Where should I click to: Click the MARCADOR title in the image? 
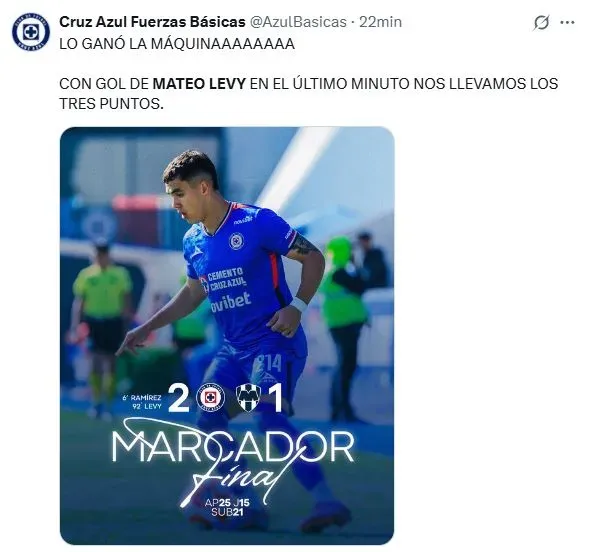click(233, 448)
